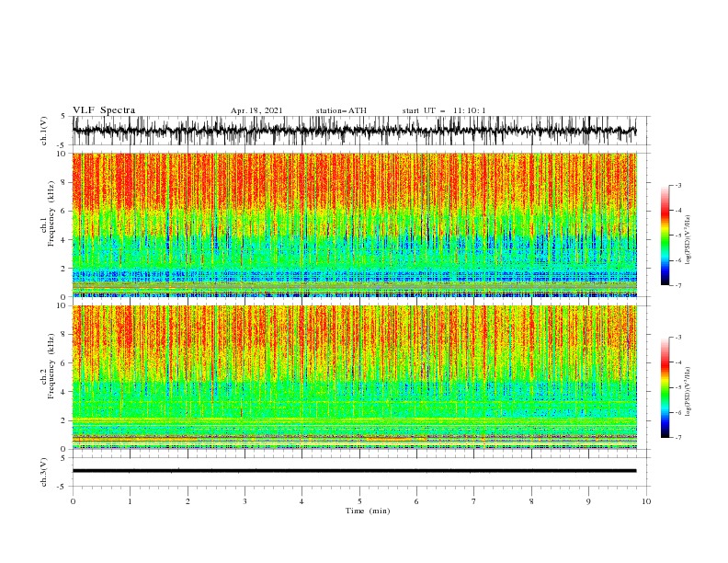Click the "-3" value atop the ch.1 colorbar

pos(678,185)
